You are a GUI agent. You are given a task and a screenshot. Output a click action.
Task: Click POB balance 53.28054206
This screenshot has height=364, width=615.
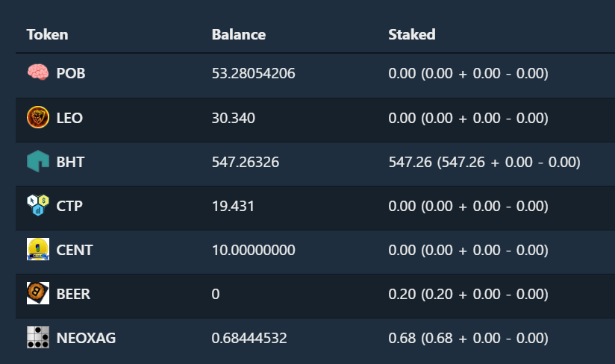[253, 73]
